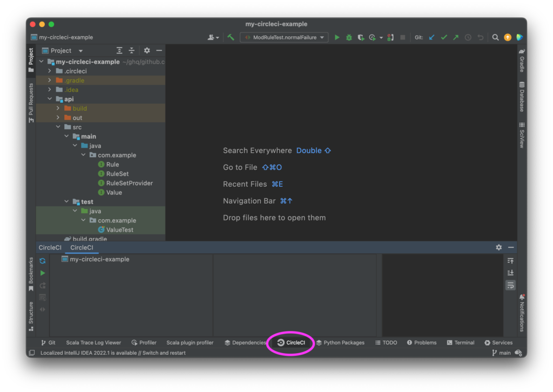Viewport: 553px width, 392px height.
Task: Expand the out folder
Action: click(x=58, y=118)
